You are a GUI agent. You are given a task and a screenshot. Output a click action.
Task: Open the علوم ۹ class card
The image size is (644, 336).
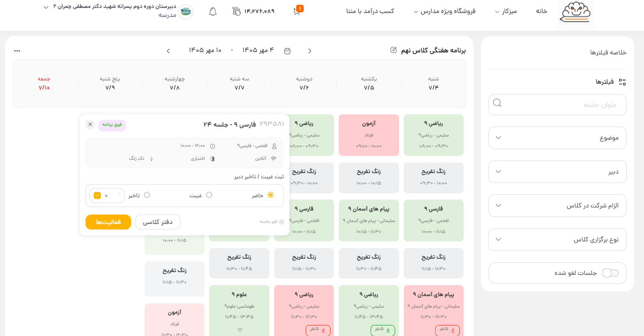[x=239, y=311]
